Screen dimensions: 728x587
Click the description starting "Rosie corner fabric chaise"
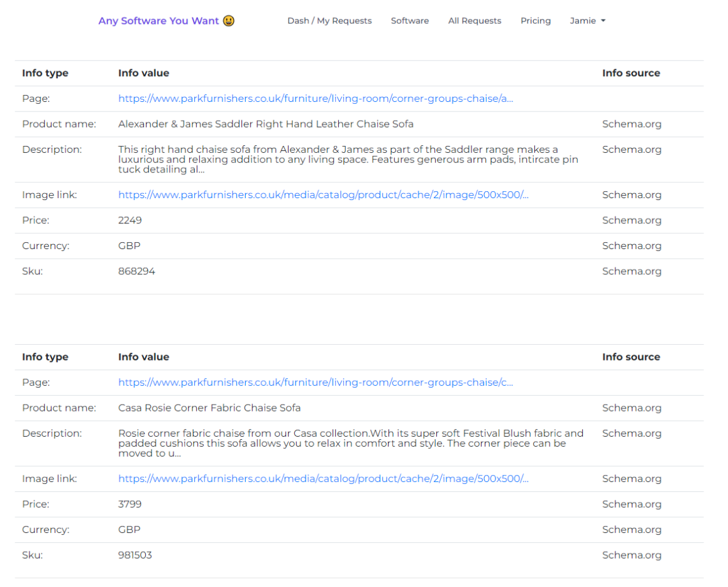(351, 444)
